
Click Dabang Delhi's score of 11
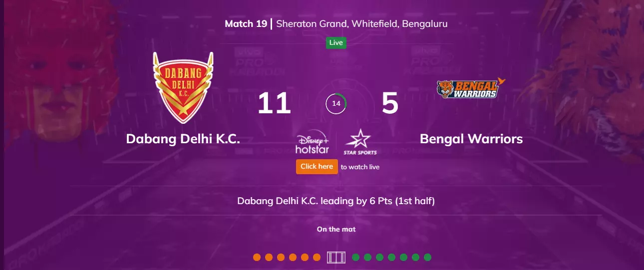click(x=274, y=103)
